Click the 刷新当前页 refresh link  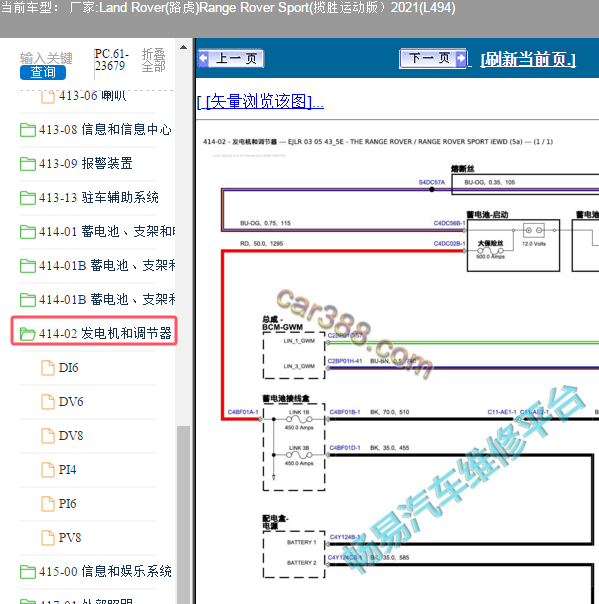click(x=528, y=59)
